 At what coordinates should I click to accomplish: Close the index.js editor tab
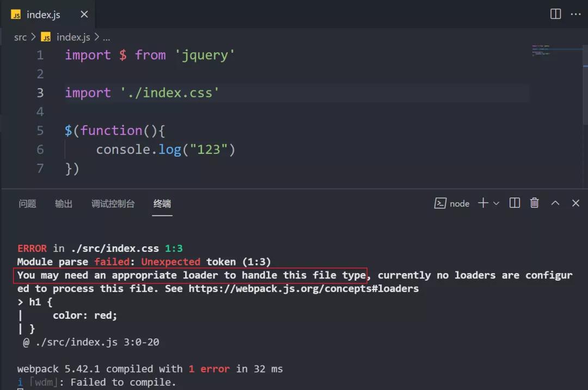point(84,15)
